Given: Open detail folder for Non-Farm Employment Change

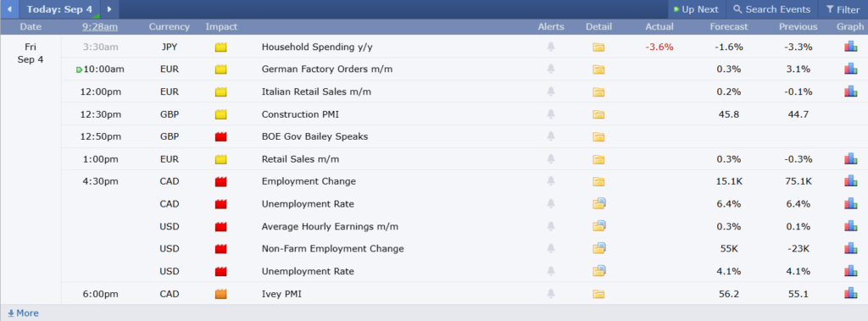Looking at the screenshot, I should pos(598,248).
